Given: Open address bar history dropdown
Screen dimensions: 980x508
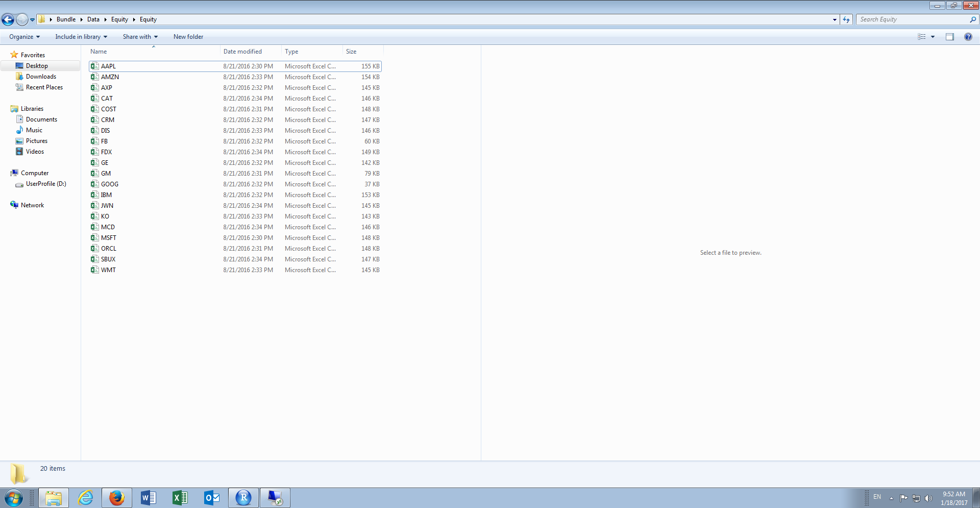Looking at the screenshot, I should coord(835,19).
